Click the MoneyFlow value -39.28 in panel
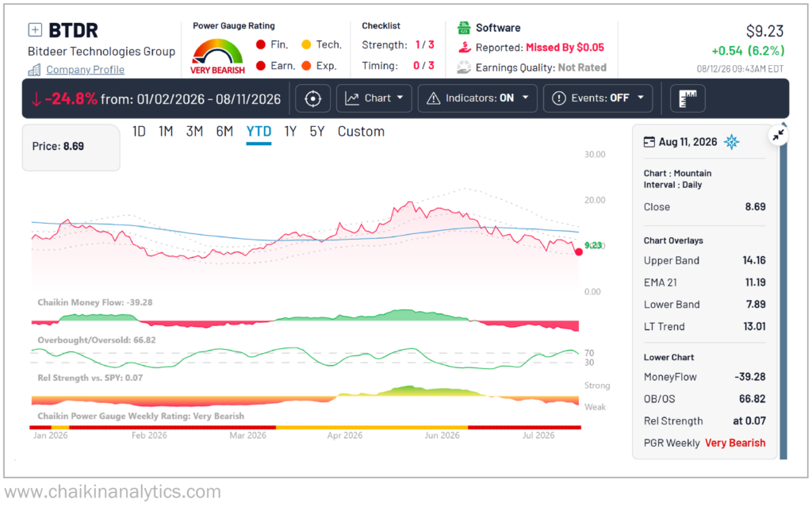 pos(750,377)
